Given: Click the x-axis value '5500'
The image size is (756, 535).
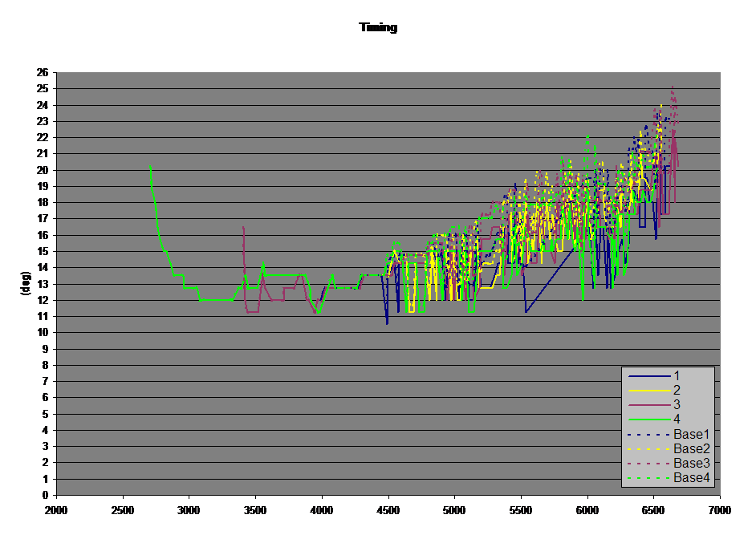Looking at the screenshot, I should coord(521,510).
